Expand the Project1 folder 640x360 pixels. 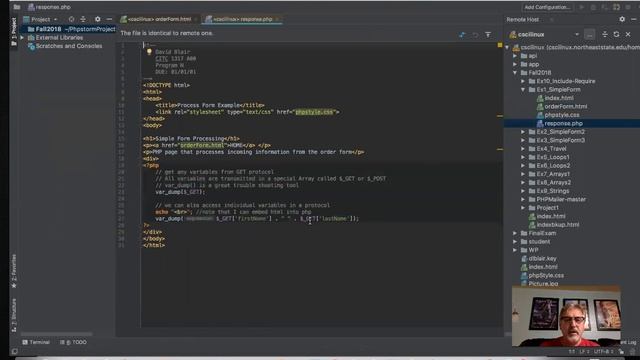[x=523, y=208]
